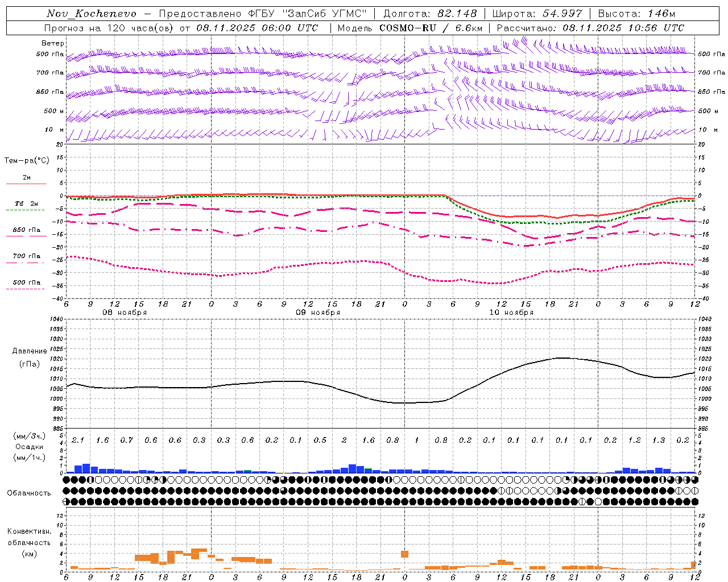Click the '(мм/3ч.)' units label
Screen dimensions: 728x582
[30, 436]
